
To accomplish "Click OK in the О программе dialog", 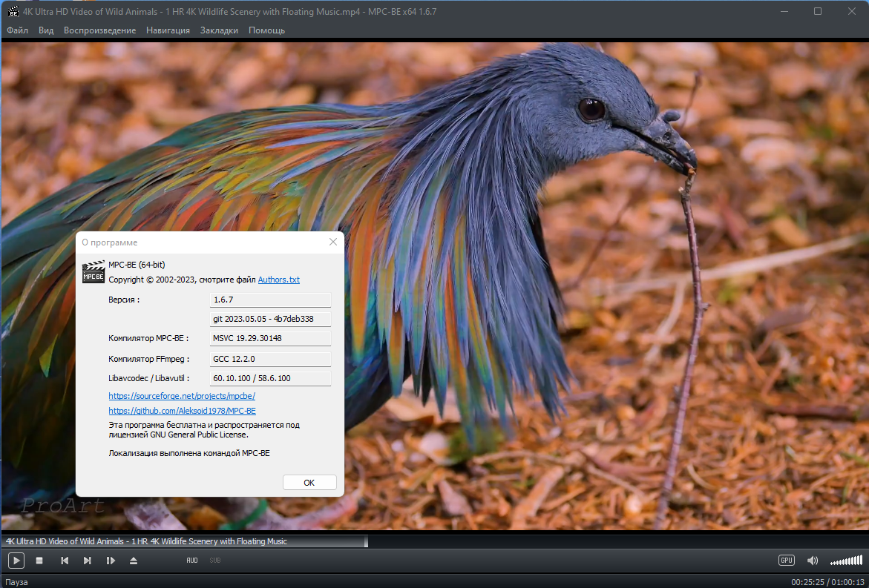I will tap(309, 483).
